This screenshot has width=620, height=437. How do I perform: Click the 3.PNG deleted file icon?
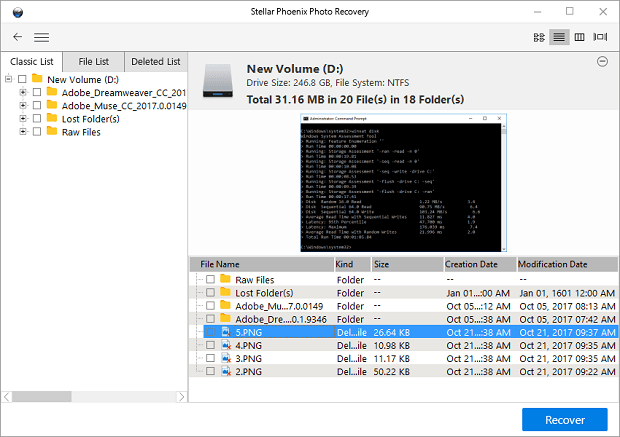[x=226, y=358]
